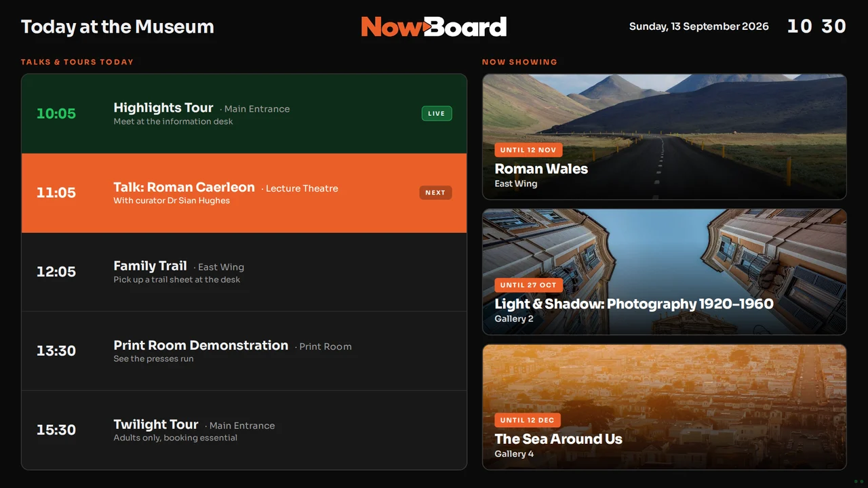
Task: Click The Sea Around Us title
Action: [559, 439]
